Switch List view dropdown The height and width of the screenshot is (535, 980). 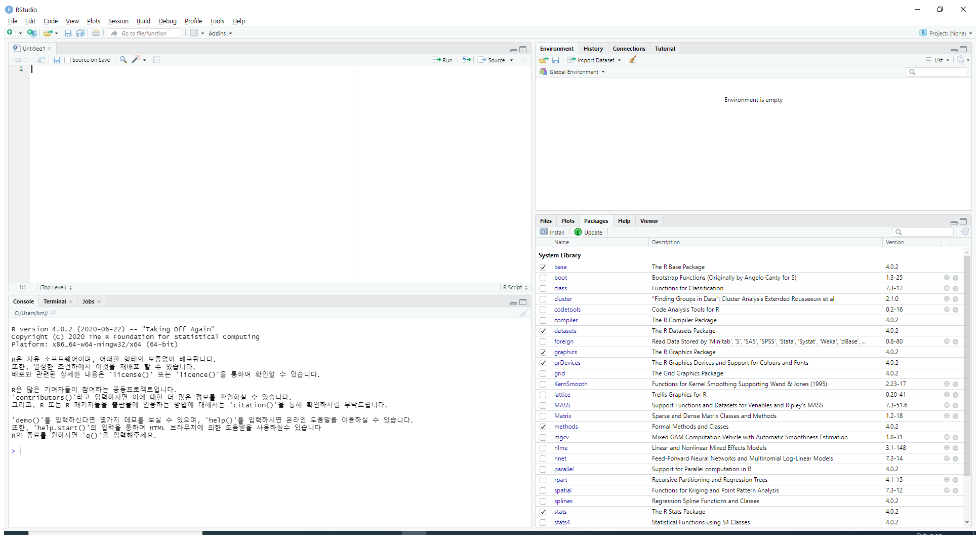pos(937,60)
